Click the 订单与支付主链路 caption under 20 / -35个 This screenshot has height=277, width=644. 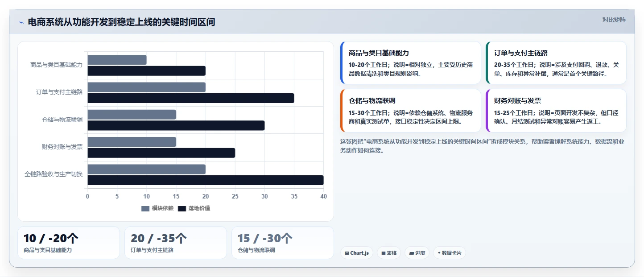pyautogui.click(x=152, y=250)
